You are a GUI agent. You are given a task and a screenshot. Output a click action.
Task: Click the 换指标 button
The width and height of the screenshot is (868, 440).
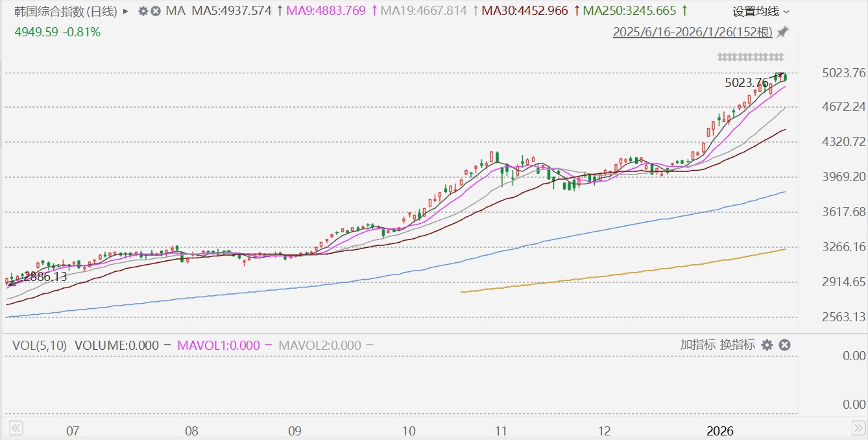click(738, 345)
